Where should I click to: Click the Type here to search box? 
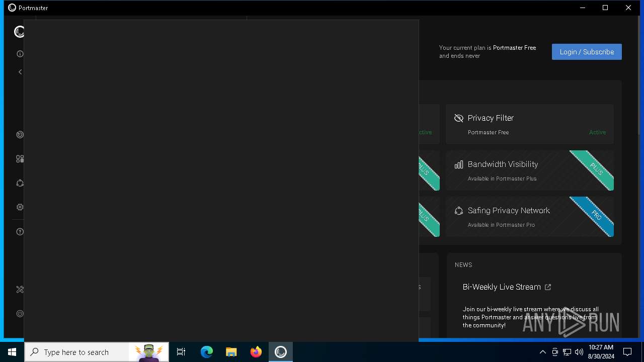(97, 352)
